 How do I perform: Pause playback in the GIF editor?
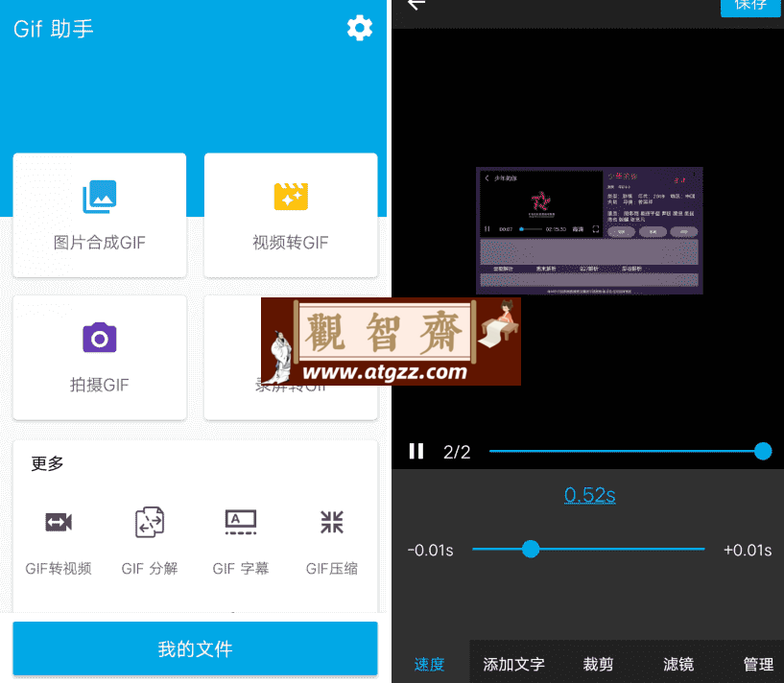tap(416, 451)
